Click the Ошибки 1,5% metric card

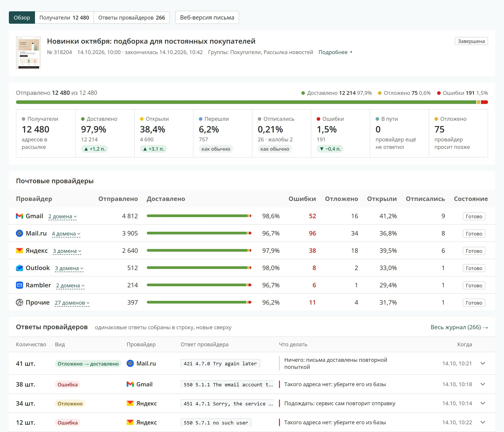pyautogui.click(x=341, y=133)
